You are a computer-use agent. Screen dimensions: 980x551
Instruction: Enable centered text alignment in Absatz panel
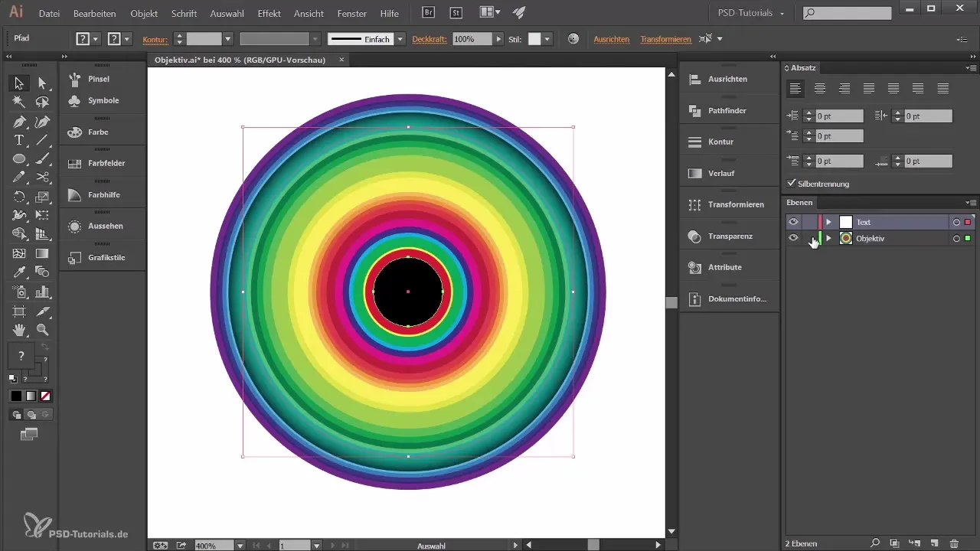tap(820, 88)
